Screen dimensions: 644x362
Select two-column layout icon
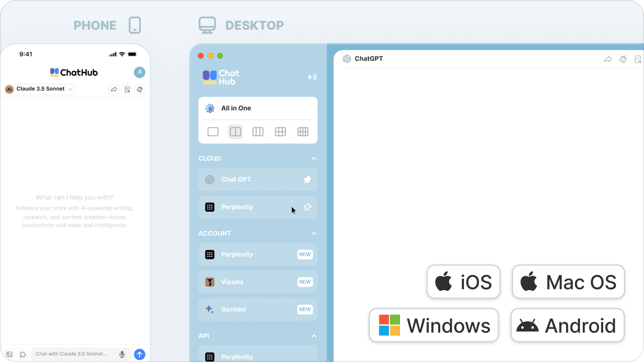tap(235, 132)
